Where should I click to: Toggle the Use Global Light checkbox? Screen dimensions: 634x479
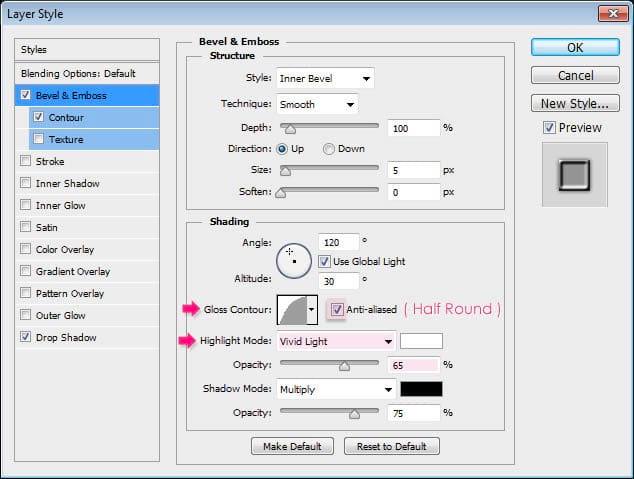pos(324,262)
